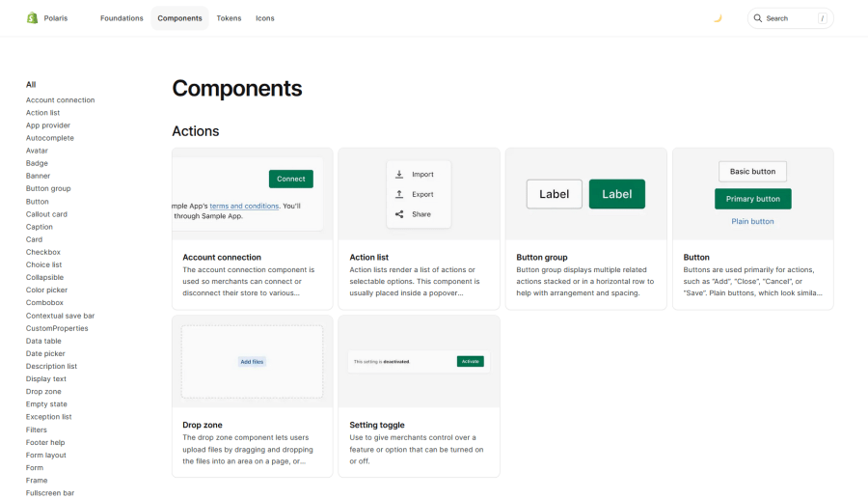Open Badge in the sidebar

pyautogui.click(x=37, y=163)
